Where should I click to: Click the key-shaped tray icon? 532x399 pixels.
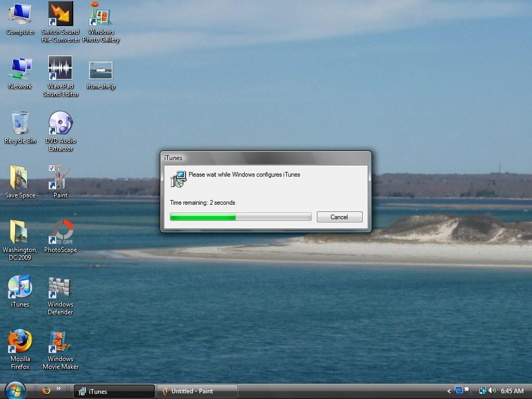[469, 391]
